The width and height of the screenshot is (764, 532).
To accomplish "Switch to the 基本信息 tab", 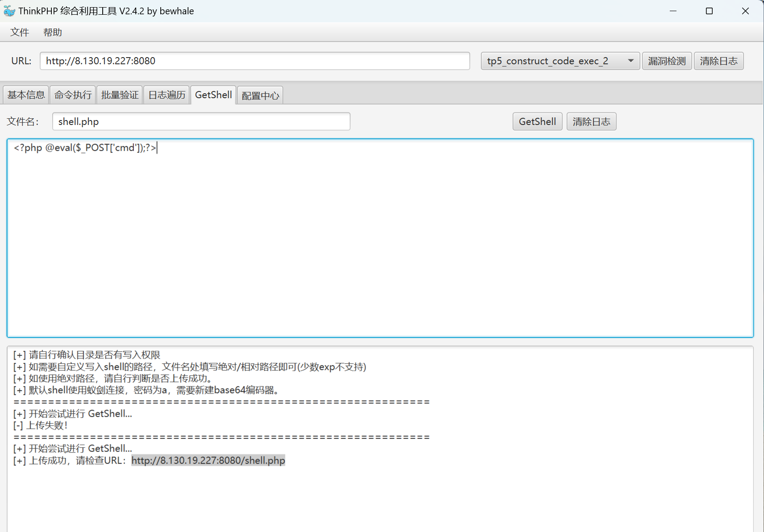I will (x=26, y=95).
